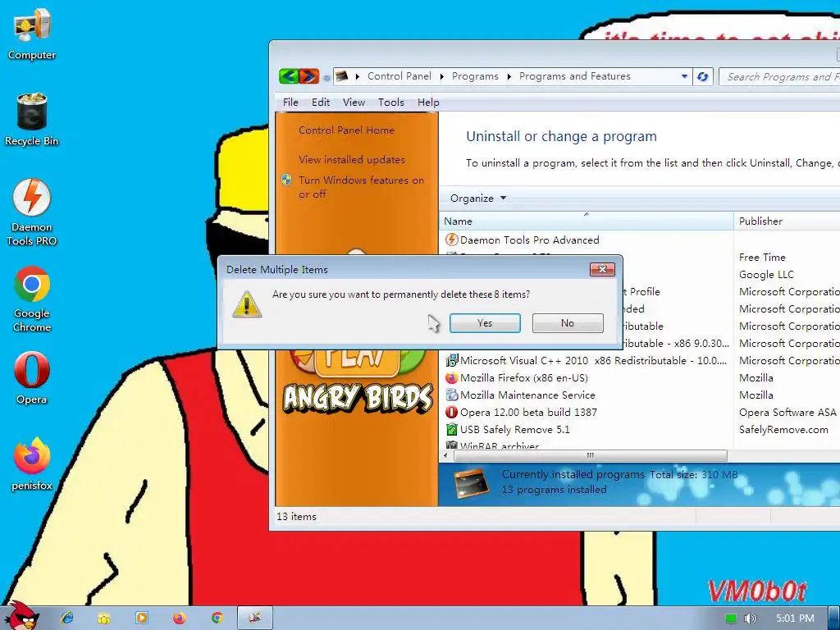Click the Firefox desktop shortcut icon
Screen dimensions: 840x630
32,464
